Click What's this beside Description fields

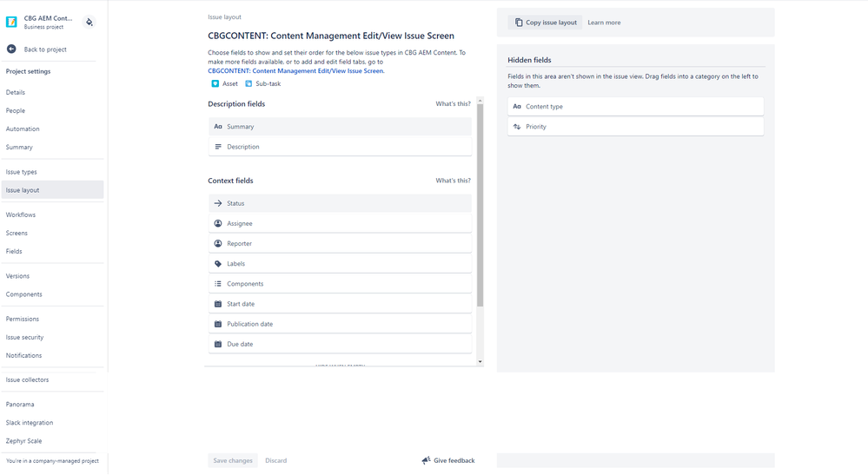(453, 104)
